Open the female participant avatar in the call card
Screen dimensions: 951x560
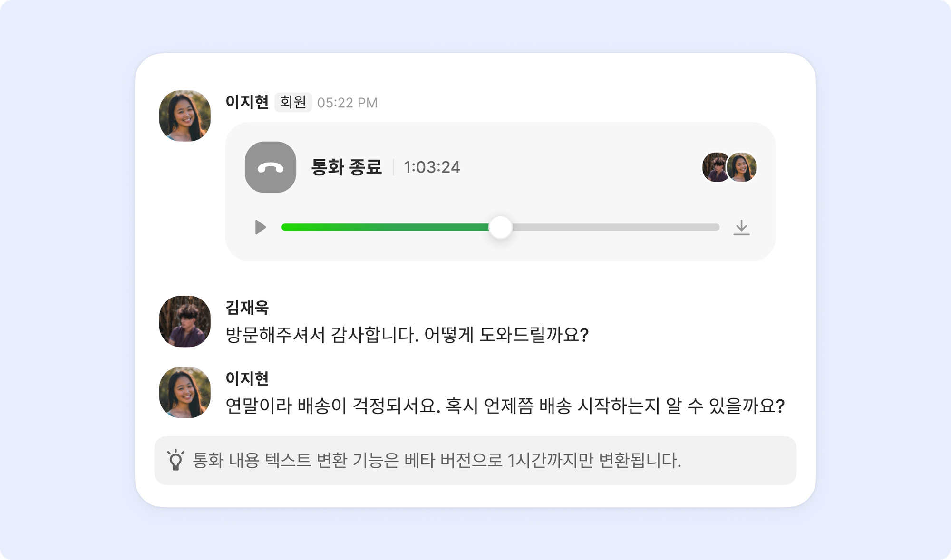tap(742, 167)
